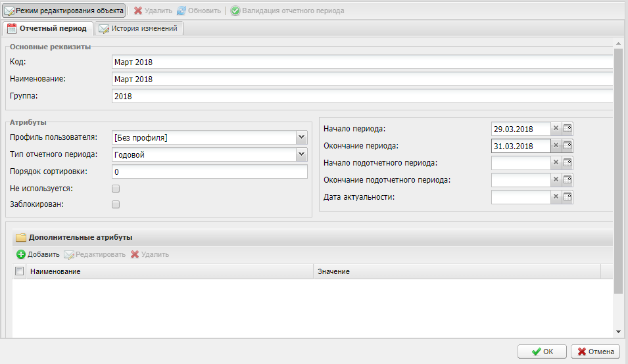Clear the Окончание периода date value
The image size is (628, 364).
point(556,146)
